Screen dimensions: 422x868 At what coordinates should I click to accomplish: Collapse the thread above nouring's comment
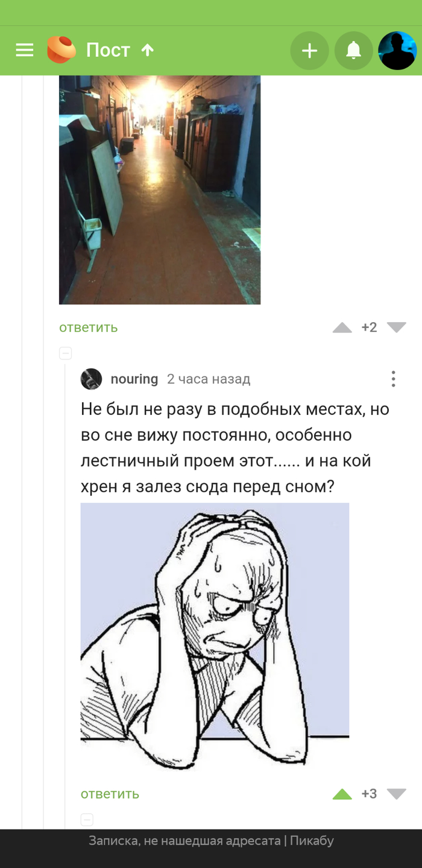tap(66, 353)
